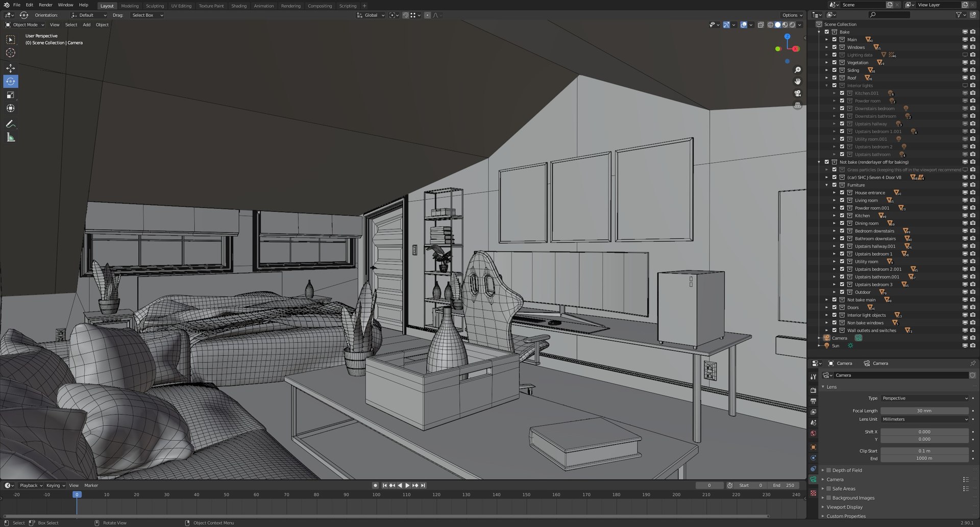Enable the Safe Areas checkbox
The width and height of the screenshot is (980, 527).
pyautogui.click(x=829, y=489)
